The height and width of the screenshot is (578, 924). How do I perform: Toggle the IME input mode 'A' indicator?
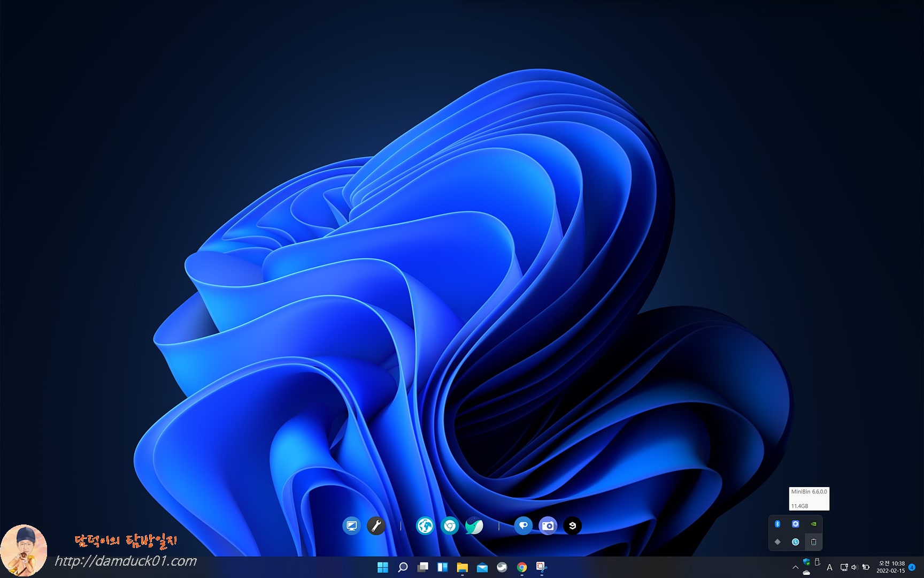(829, 567)
